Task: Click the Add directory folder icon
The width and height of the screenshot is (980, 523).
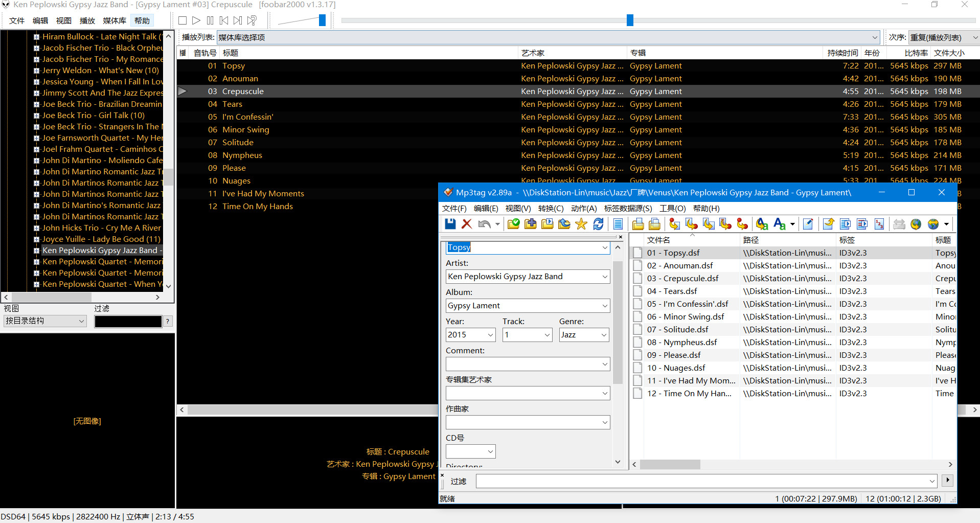Action: click(531, 224)
